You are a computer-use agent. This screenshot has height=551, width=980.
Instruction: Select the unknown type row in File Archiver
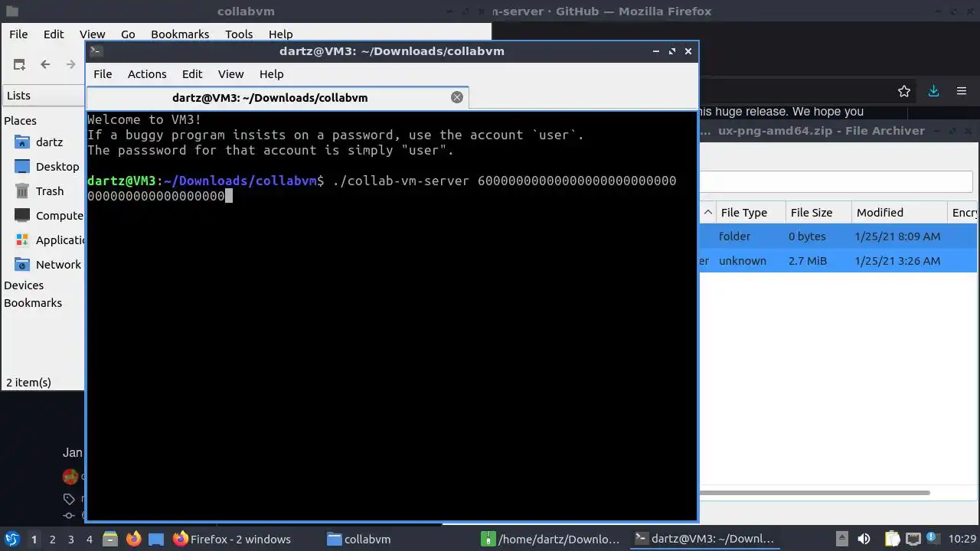[838, 261]
